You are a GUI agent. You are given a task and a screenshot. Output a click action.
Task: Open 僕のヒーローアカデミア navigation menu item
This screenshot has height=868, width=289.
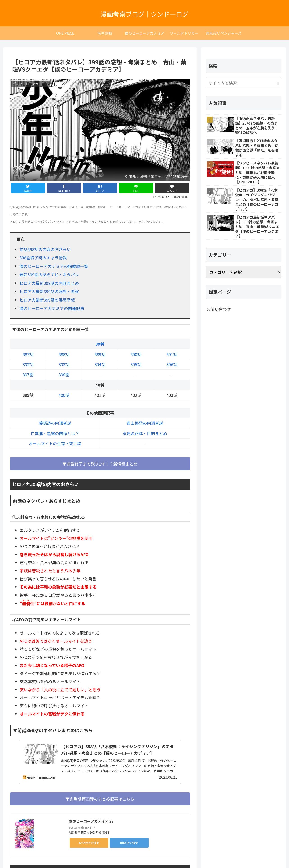click(144, 33)
